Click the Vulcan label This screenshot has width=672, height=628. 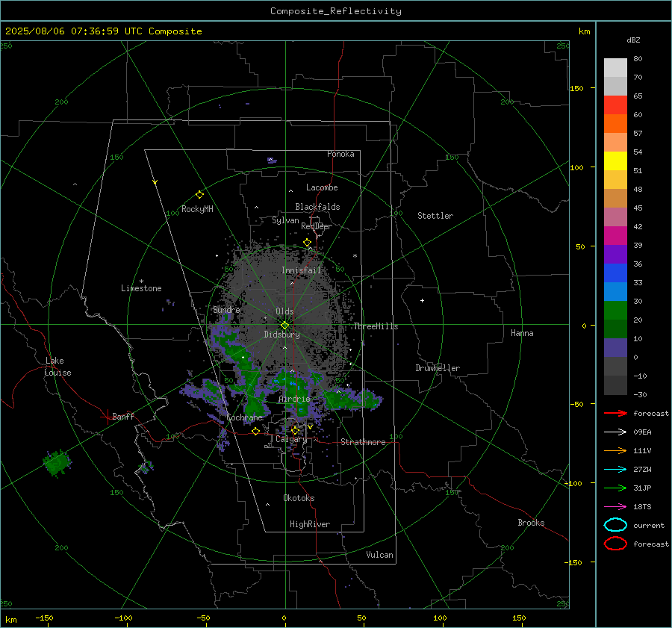[379, 555]
